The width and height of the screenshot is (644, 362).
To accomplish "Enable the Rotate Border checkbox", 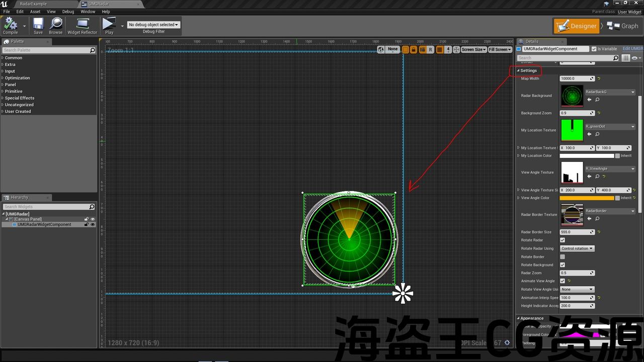I will (562, 257).
